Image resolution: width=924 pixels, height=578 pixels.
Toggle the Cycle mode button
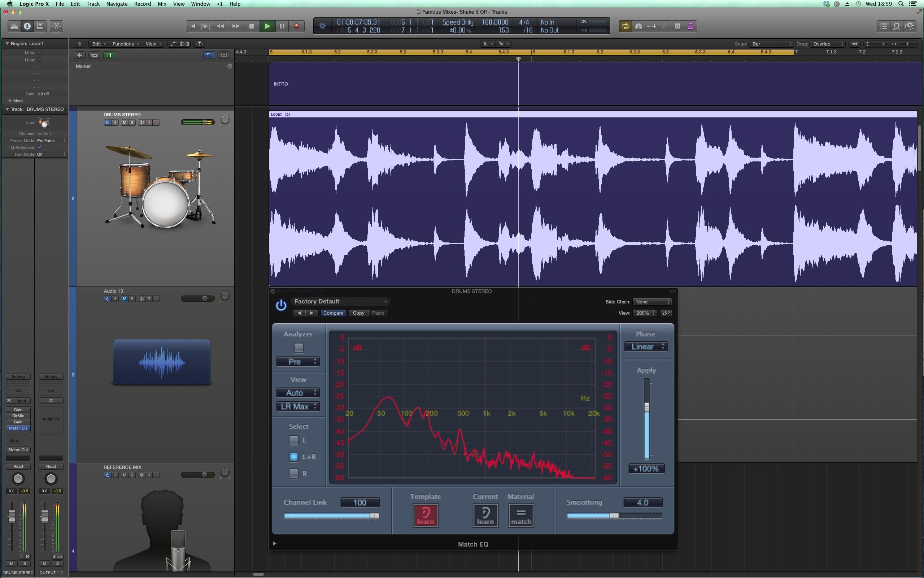pyautogui.click(x=626, y=26)
